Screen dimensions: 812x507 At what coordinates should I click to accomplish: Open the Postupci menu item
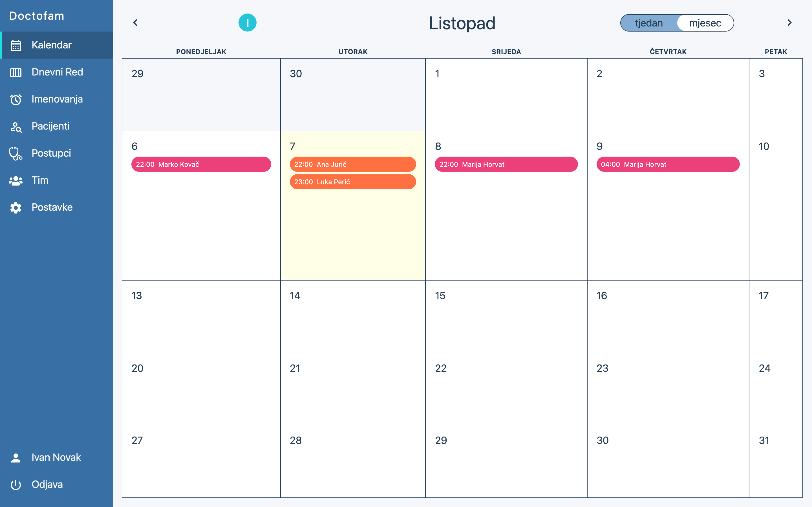click(51, 153)
